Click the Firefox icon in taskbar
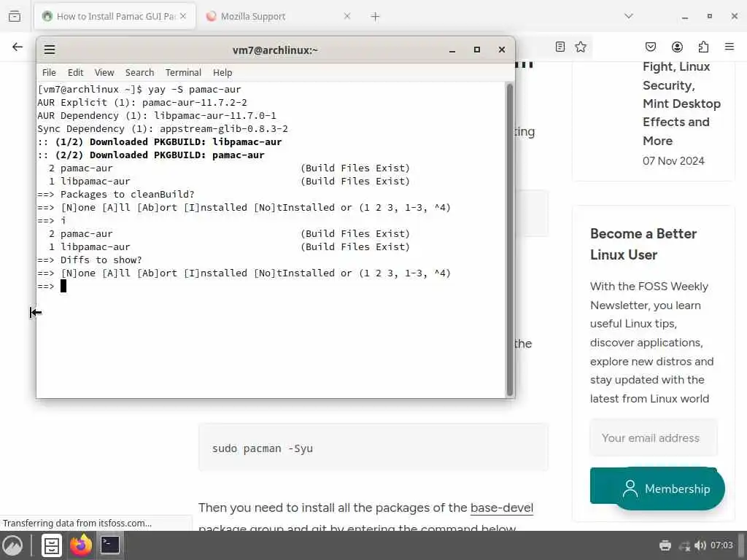This screenshot has height=560, width=747. coord(81,545)
